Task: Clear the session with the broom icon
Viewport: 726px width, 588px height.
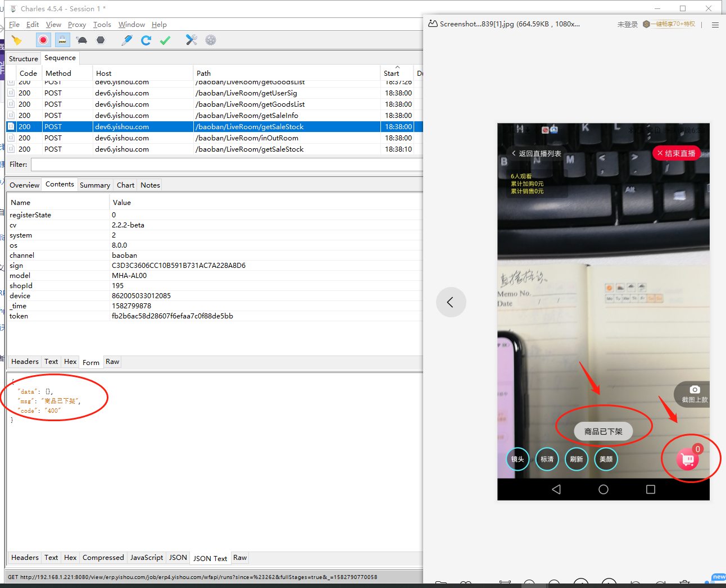Action: 16,40
